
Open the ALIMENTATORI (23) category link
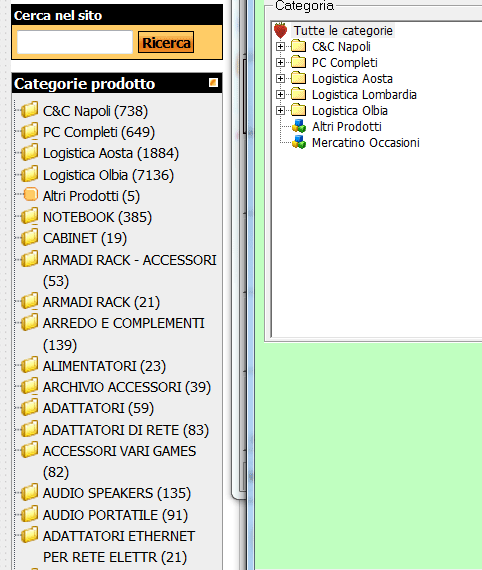point(104,366)
